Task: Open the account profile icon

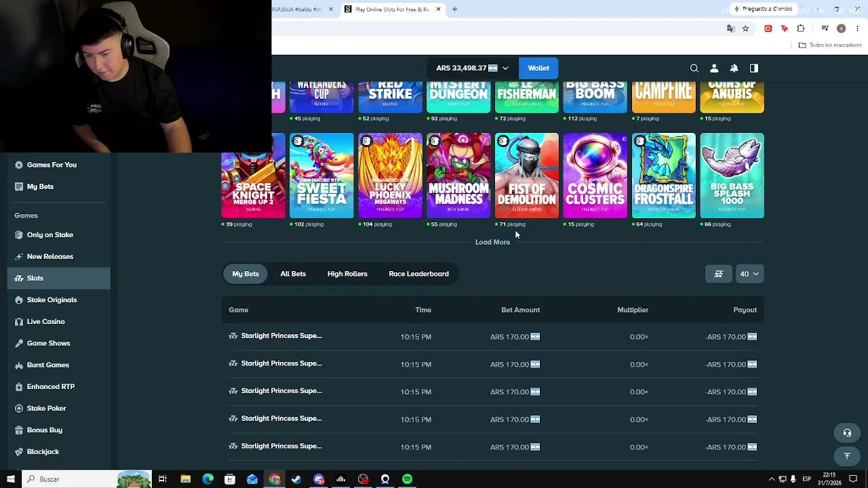Action: coord(714,68)
